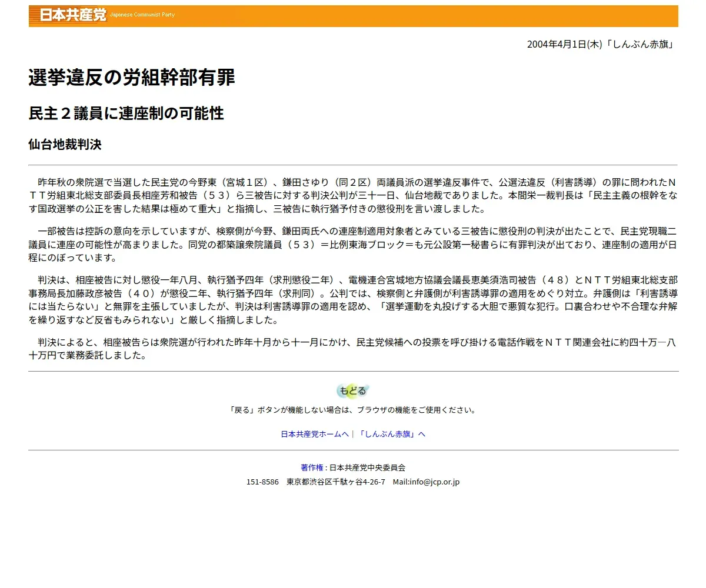Viewport: 706px width, 588px height.
Task: Click the Mail:info@jcp.or.jp text
Action: pyautogui.click(x=426, y=482)
